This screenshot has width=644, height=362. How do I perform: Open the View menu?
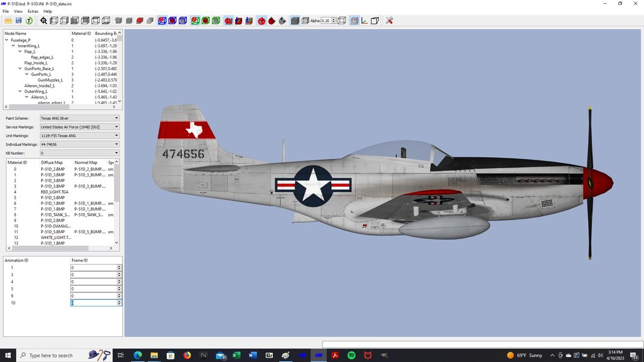pyautogui.click(x=18, y=12)
